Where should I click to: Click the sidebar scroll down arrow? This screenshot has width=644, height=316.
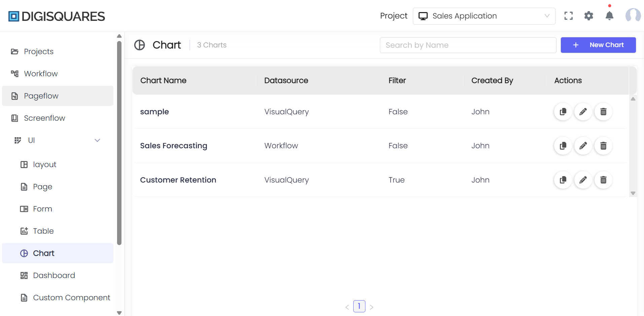pyautogui.click(x=119, y=313)
